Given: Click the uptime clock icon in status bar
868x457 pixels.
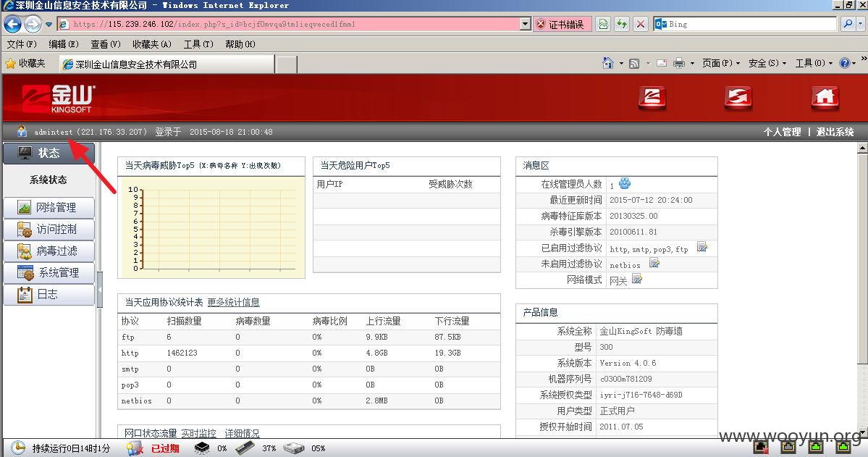Looking at the screenshot, I should (18, 448).
